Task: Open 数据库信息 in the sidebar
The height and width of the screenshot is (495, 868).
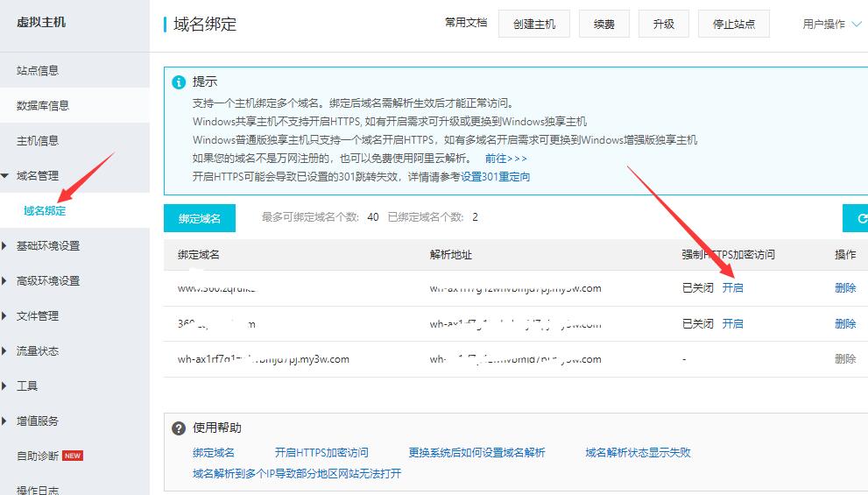Action: [43, 106]
